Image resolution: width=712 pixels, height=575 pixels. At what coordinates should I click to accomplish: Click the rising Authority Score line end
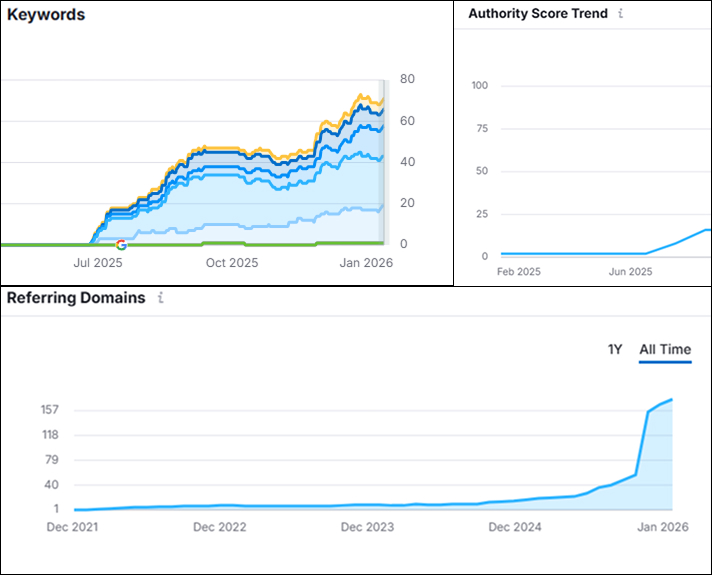[x=706, y=230]
